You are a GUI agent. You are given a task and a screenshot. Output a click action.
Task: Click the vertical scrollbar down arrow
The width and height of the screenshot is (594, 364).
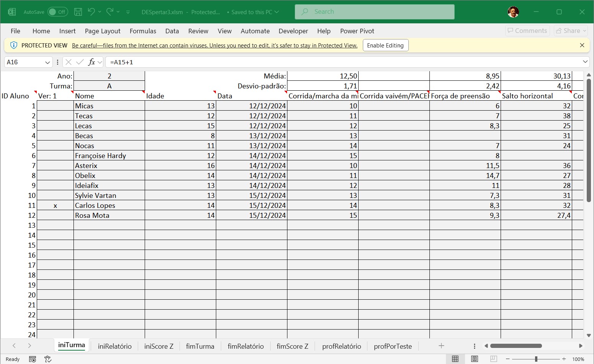[589, 335]
